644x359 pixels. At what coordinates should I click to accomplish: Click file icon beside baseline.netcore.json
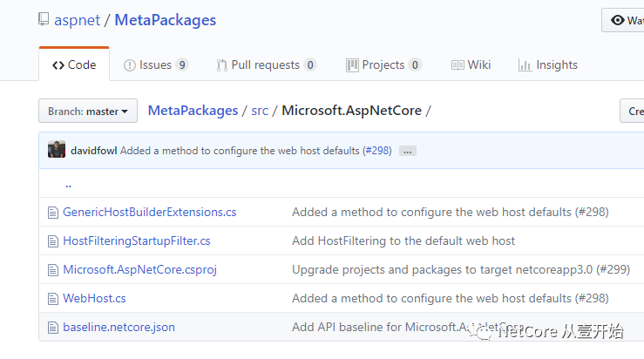coord(52,327)
